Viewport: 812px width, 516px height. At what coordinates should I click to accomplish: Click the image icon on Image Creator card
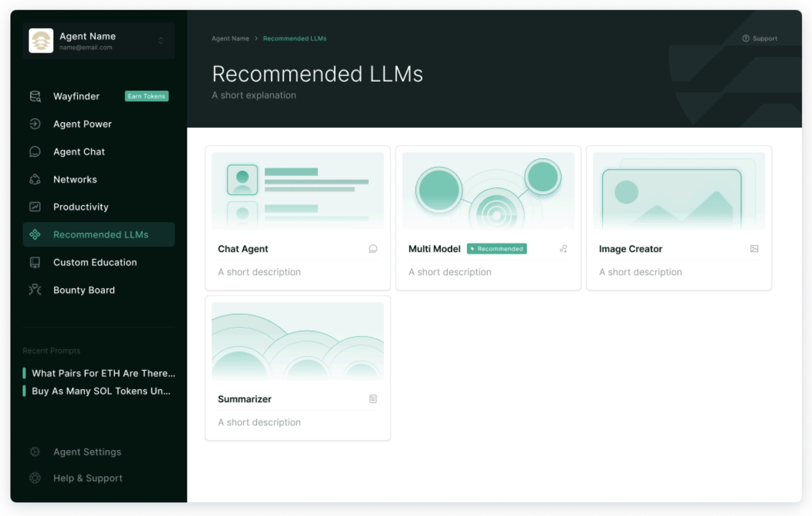[x=754, y=249]
